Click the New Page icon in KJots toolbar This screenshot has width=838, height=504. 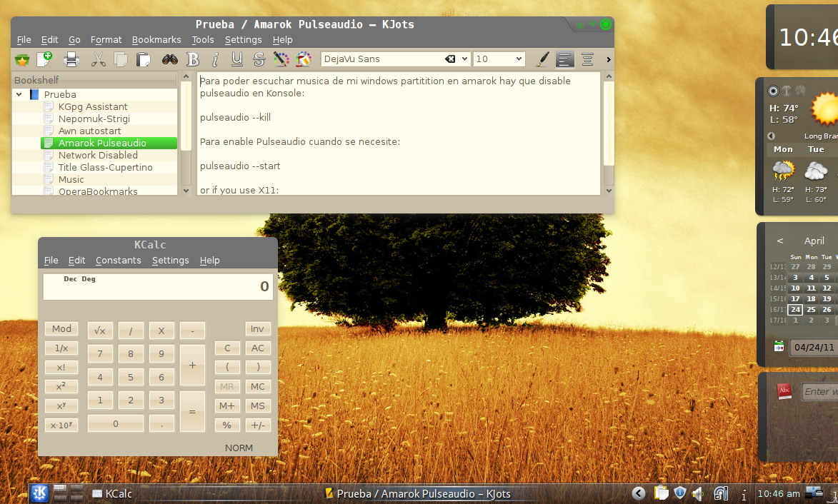tap(45, 59)
